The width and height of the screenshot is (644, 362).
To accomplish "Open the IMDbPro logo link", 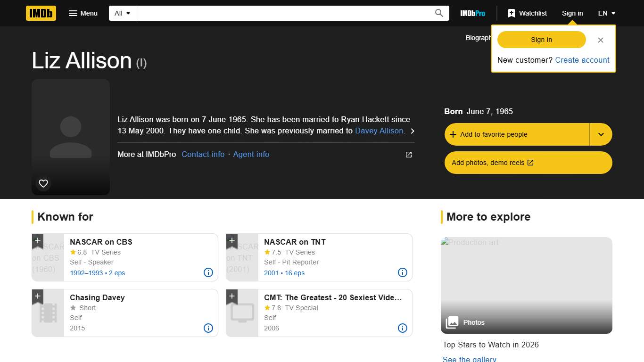I will point(472,13).
